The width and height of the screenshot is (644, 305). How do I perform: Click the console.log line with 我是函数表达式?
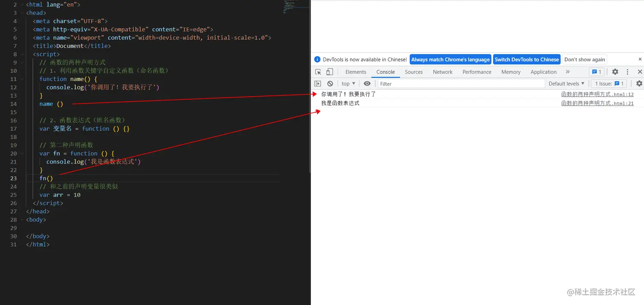93,162
